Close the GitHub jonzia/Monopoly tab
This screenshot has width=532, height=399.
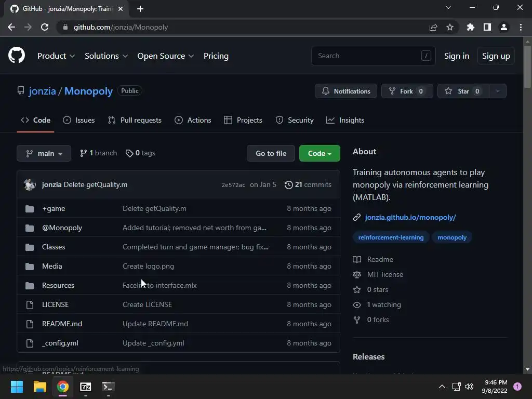[121, 9]
